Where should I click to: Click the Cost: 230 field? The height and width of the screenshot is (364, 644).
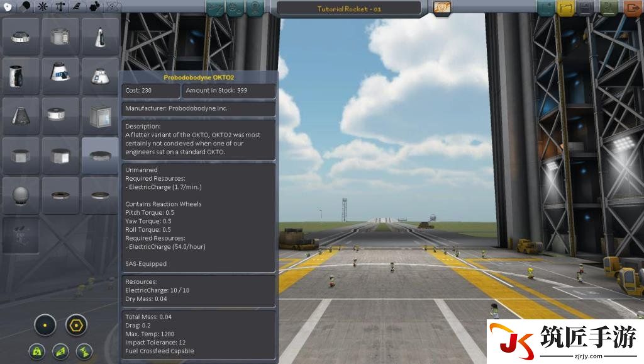coord(151,91)
